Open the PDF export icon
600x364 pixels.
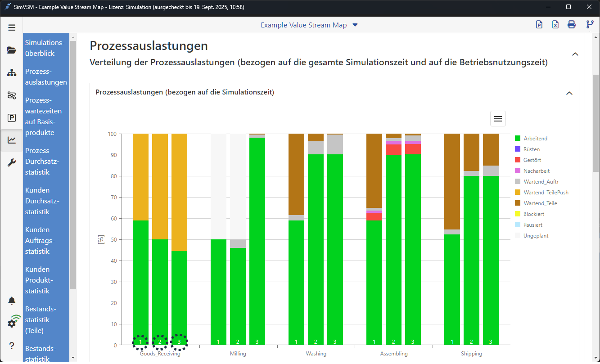[x=539, y=24]
